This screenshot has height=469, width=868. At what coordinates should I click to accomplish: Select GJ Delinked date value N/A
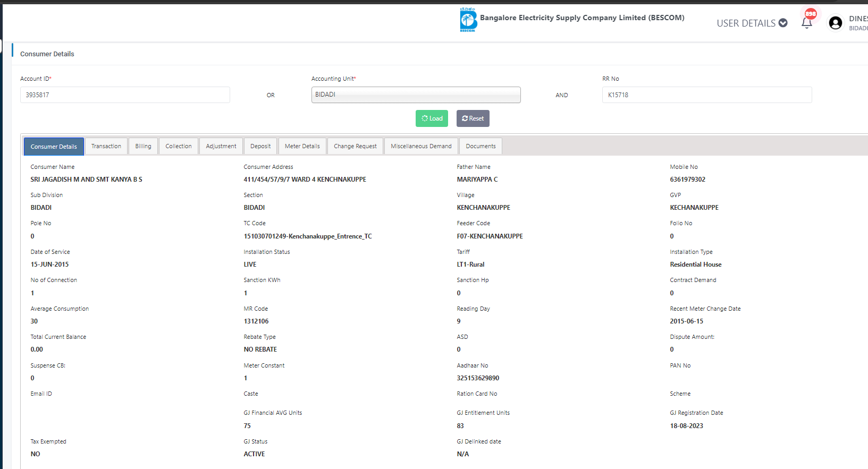(x=463, y=454)
